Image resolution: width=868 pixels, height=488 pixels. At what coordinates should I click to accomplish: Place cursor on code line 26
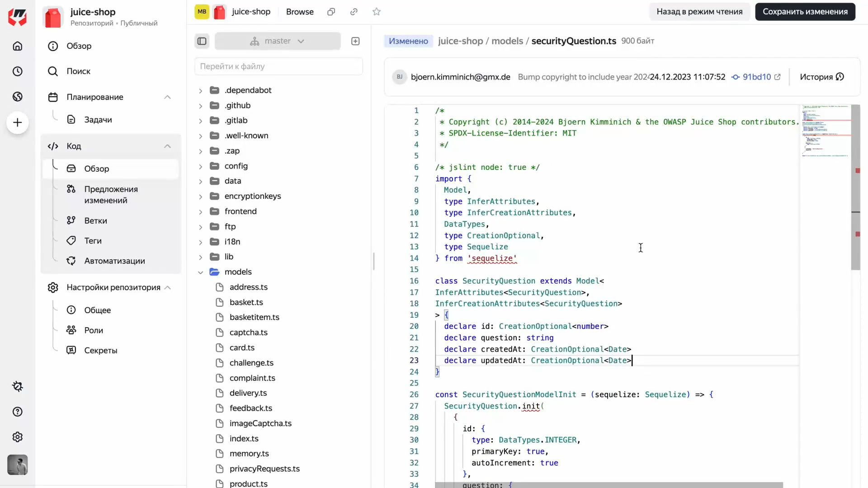[x=574, y=394]
